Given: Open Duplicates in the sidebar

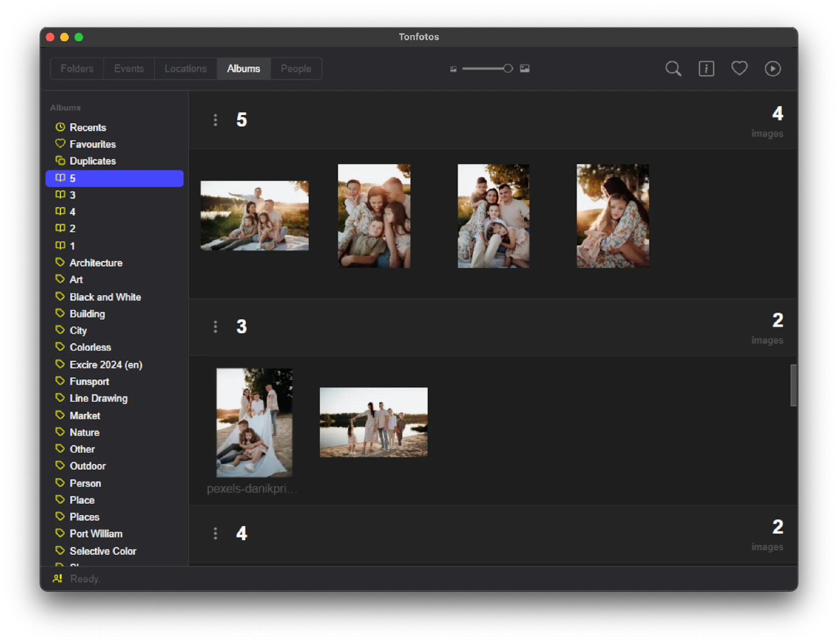Looking at the screenshot, I should 115,161.
